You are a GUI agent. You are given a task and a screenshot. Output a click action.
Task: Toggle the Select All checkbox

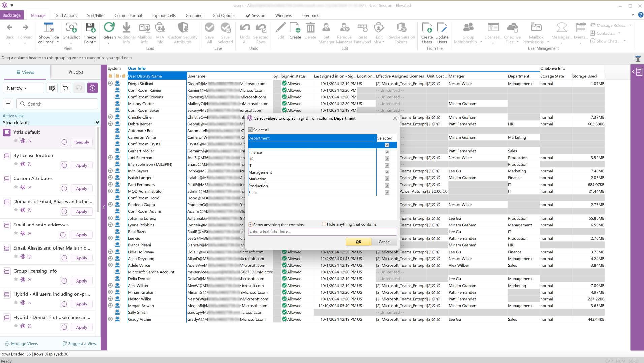pos(250,130)
